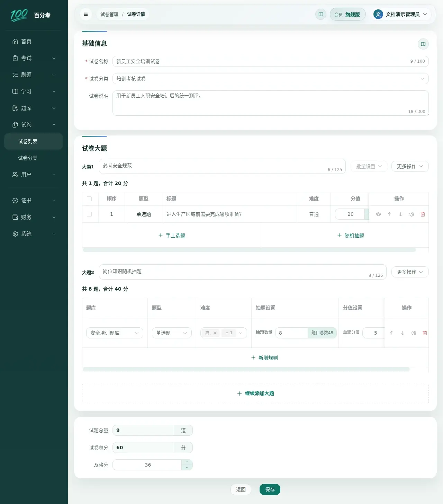Click the hamburger menu collapse icon
The width and height of the screenshot is (443, 504).
pyautogui.click(x=86, y=14)
